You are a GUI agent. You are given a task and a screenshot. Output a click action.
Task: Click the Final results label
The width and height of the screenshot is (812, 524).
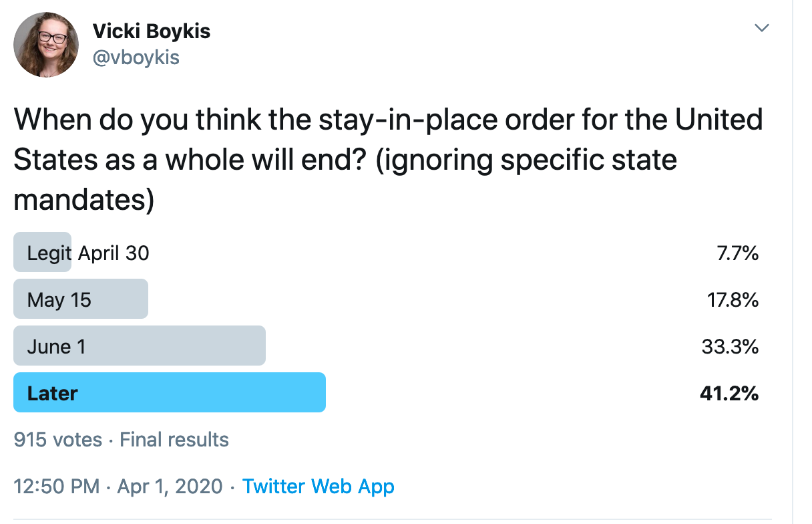click(x=174, y=440)
